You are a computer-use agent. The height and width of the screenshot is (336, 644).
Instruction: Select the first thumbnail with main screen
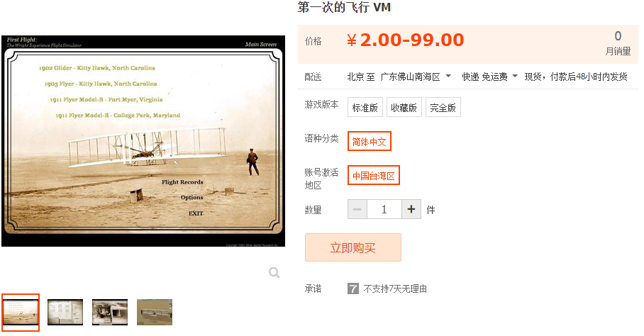pos(21,312)
